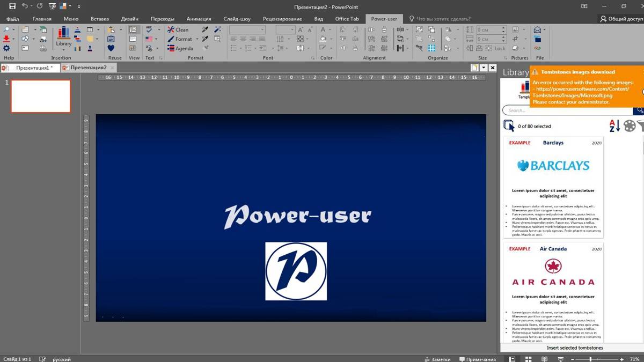Click the dark blue folder icon in File
Viewport: 644px width, 362px height.
point(537,39)
